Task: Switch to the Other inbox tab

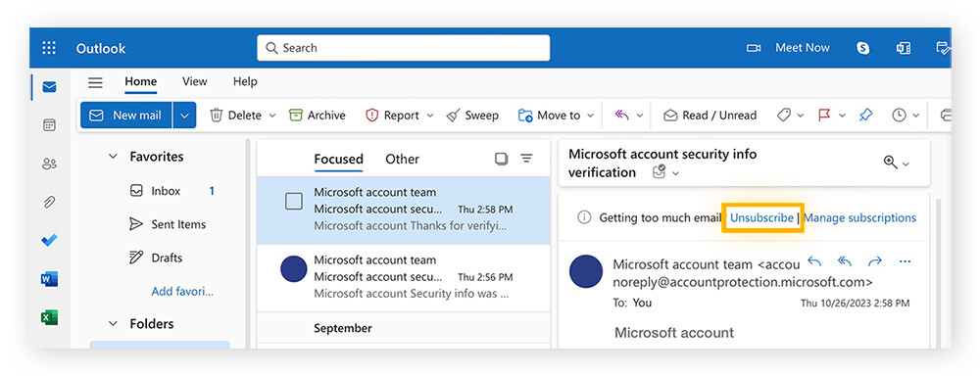Action: click(403, 160)
